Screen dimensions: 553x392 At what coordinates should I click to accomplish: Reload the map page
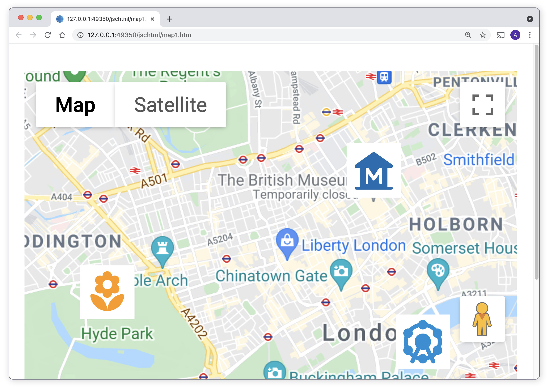tap(48, 35)
